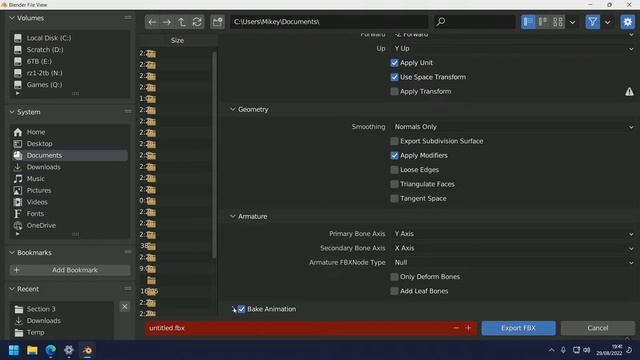Click Apply Transform warning icon
Viewport: 640px width, 360px height.
[629, 92]
